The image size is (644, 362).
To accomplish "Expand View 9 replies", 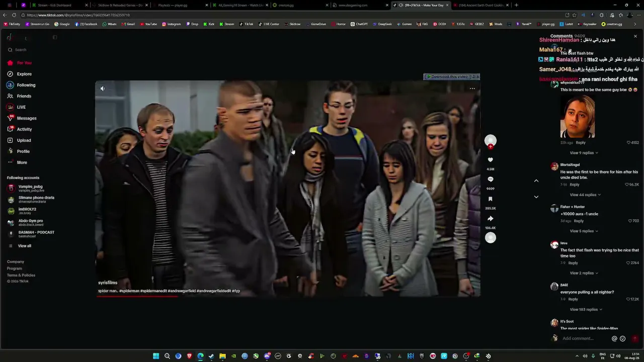I will click(x=584, y=153).
